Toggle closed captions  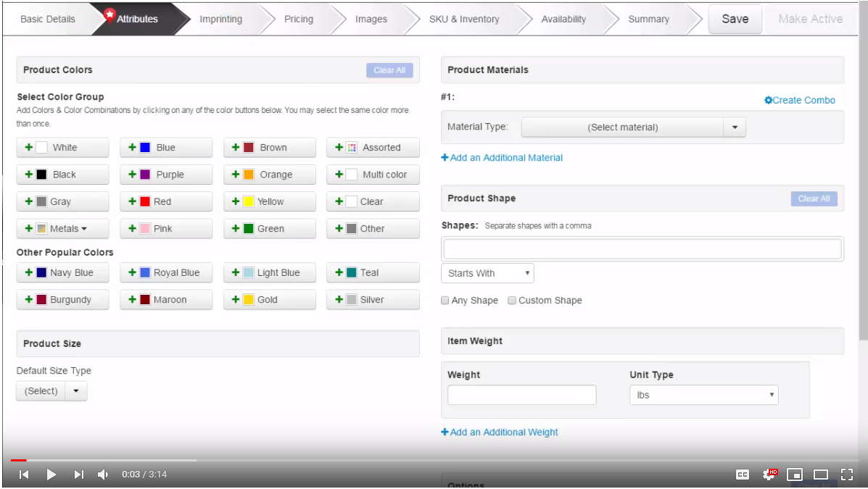(x=743, y=474)
